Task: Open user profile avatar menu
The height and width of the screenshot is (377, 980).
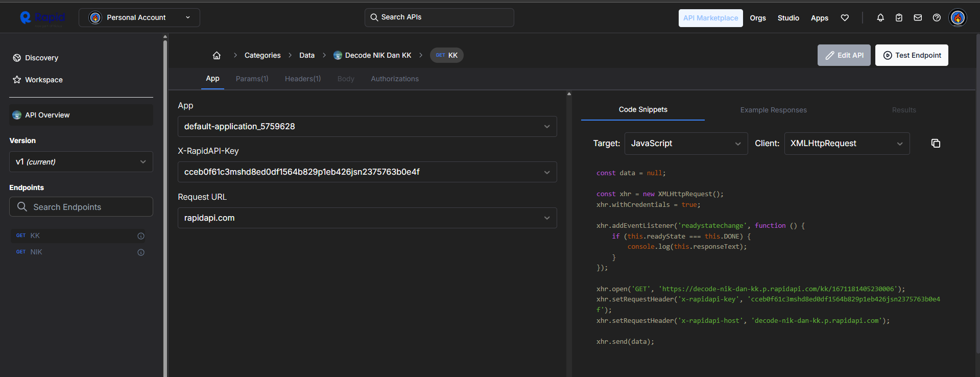Action: pos(958,18)
